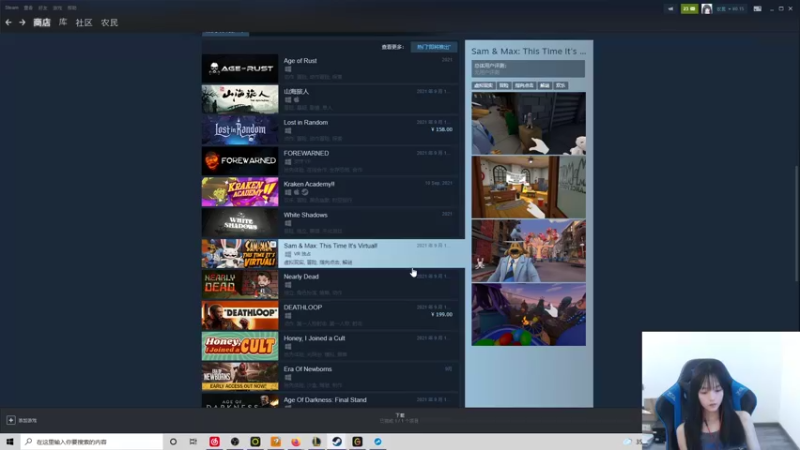Open the third screenshot showing dog in suit

click(529, 251)
